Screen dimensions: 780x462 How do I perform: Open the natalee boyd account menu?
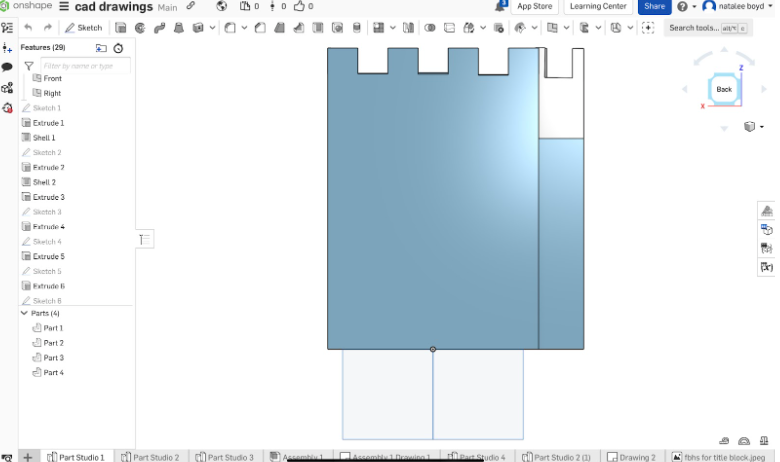tap(737, 6)
